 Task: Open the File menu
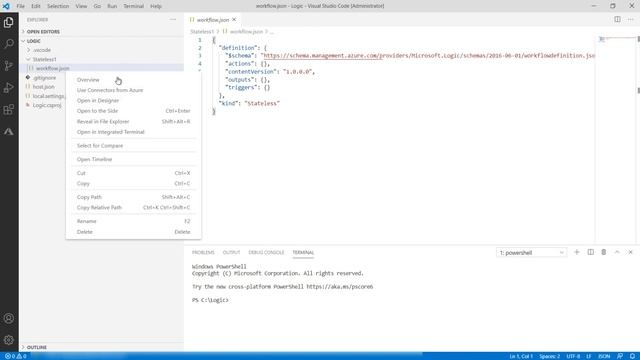(20, 6)
